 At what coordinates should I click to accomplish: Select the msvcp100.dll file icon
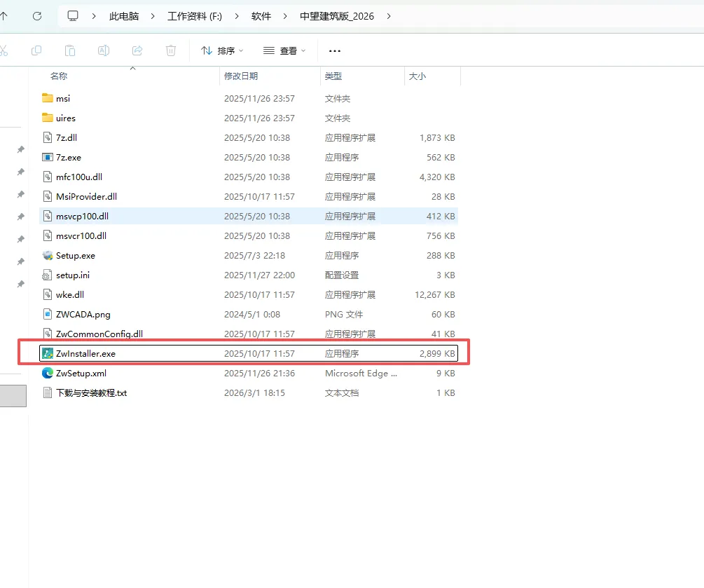pos(48,216)
